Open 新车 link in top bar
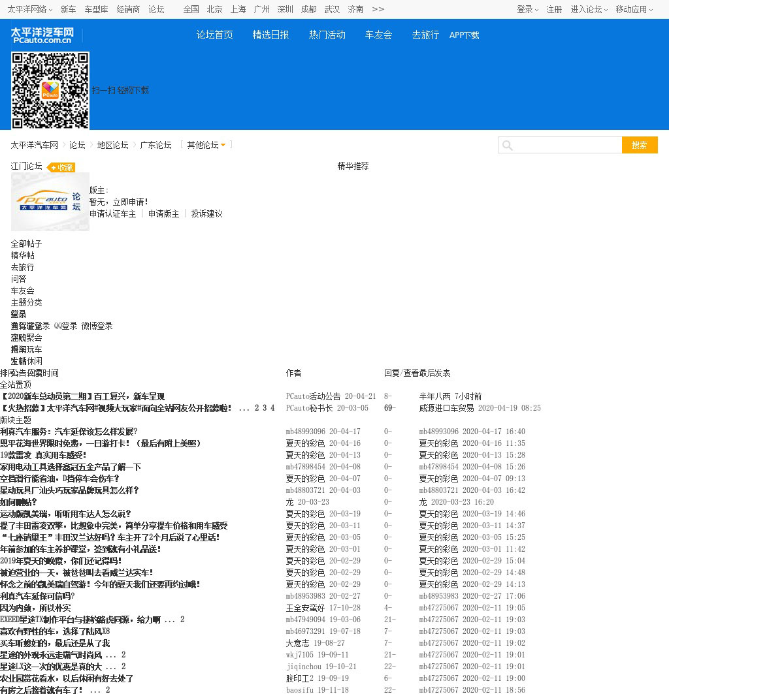 pyautogui.click(x=69, y=9)
